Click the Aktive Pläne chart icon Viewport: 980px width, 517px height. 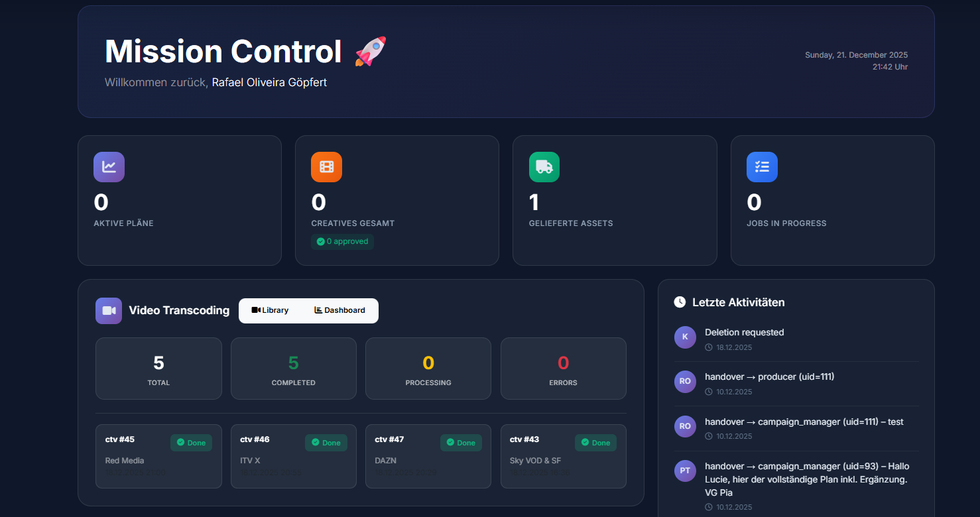pos(109,167)
